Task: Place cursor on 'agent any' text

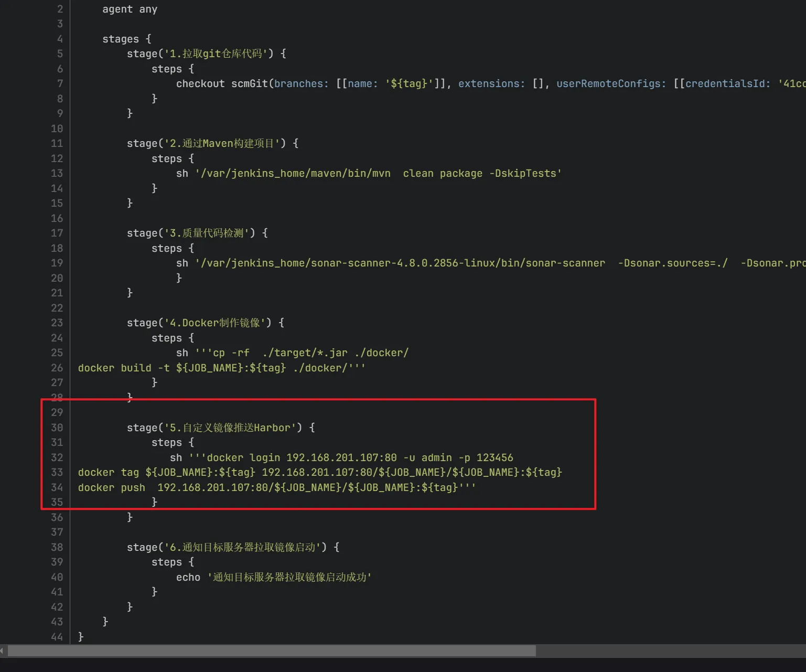Action: pos(130,9)
